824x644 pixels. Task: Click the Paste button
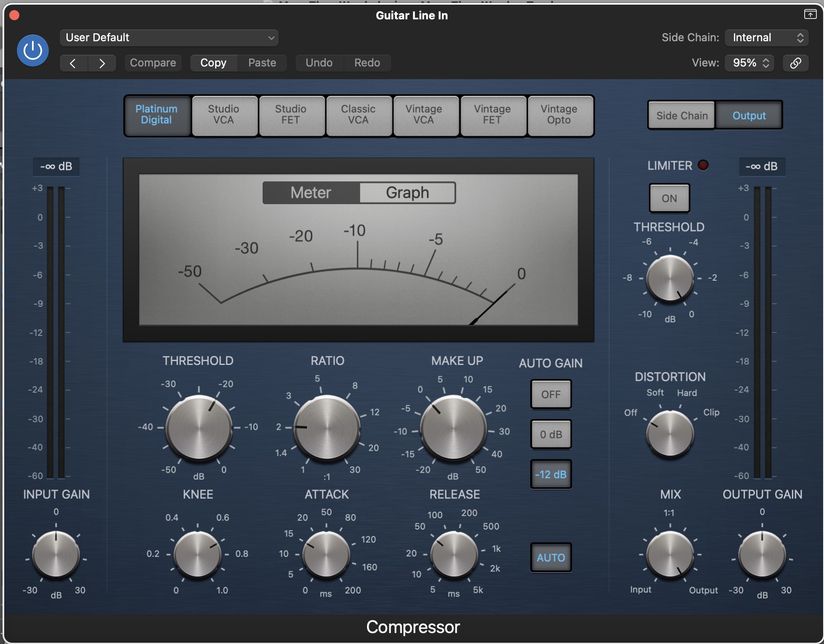[262, 63]
